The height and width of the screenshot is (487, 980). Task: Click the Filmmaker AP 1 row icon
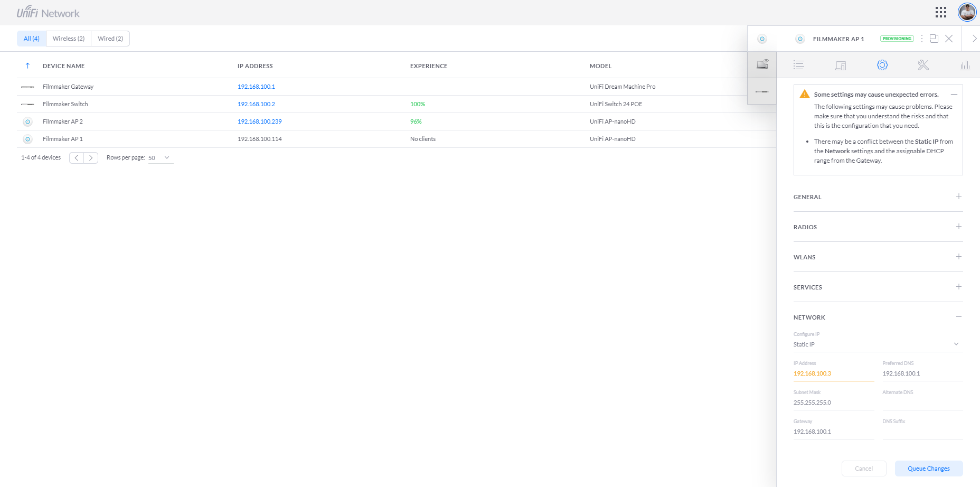pyautogui.click(x=28, y=139)
